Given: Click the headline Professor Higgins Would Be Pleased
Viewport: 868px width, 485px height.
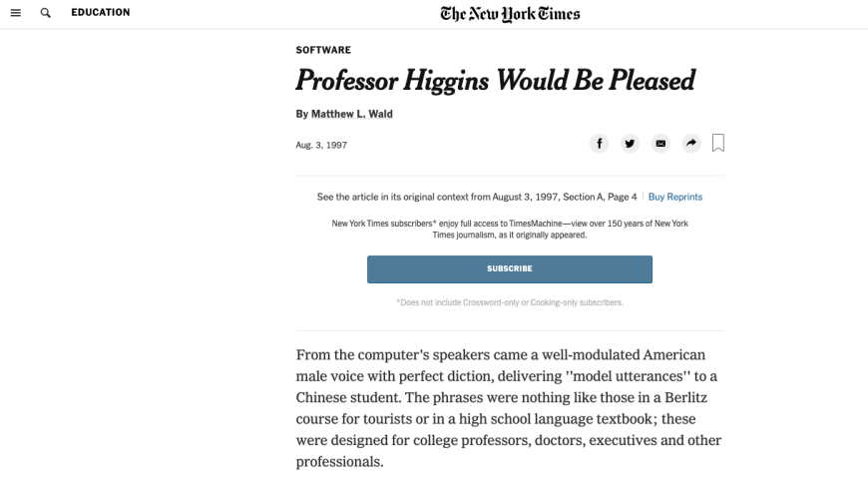Looking at the screenshot, I should click(x=495, y=81).
